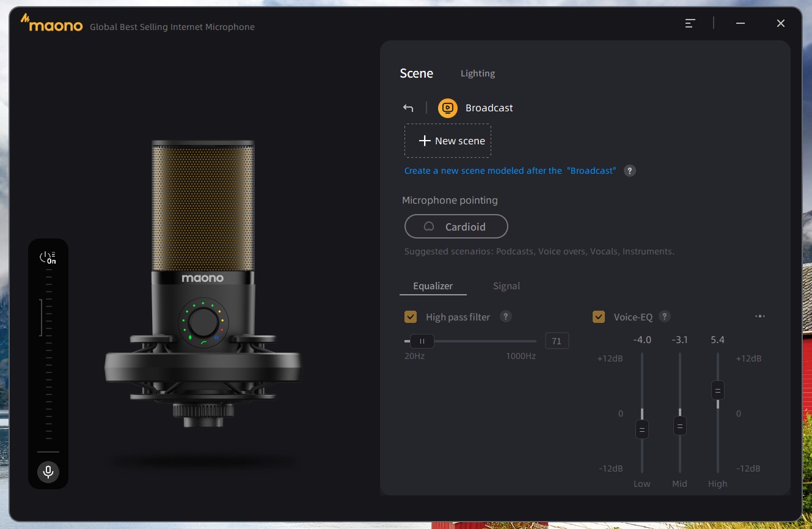Create a New scene
Viewport: 812px width, 529px height.
point(448,141)
